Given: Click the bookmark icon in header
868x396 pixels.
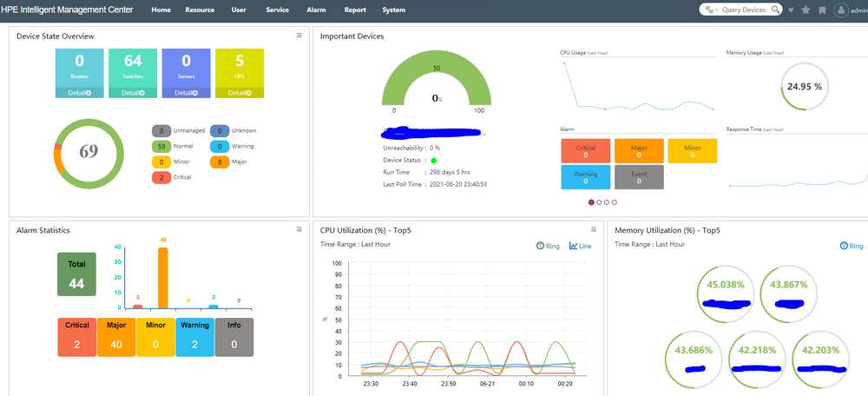Looking at the screenshot, I should (823, 10).
